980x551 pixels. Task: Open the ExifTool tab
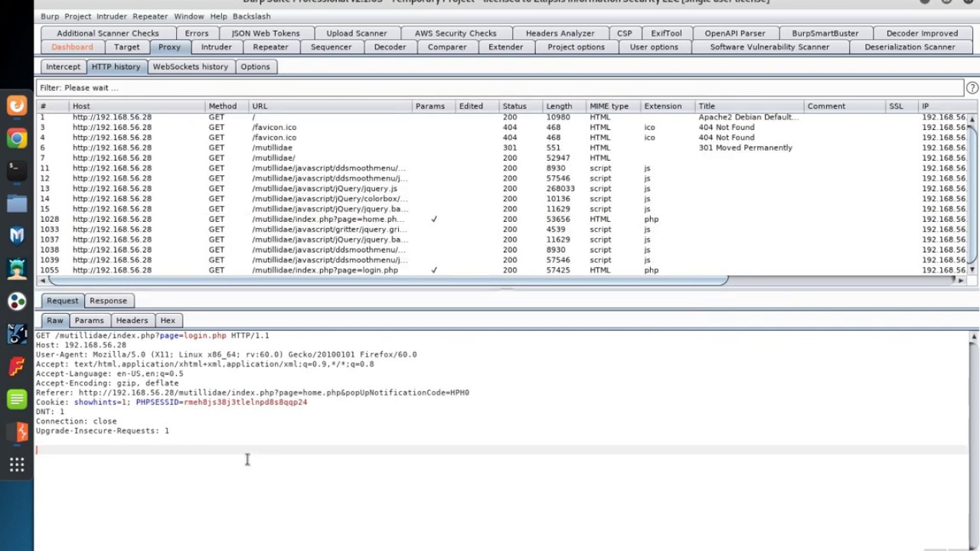[x=666, y=34]
